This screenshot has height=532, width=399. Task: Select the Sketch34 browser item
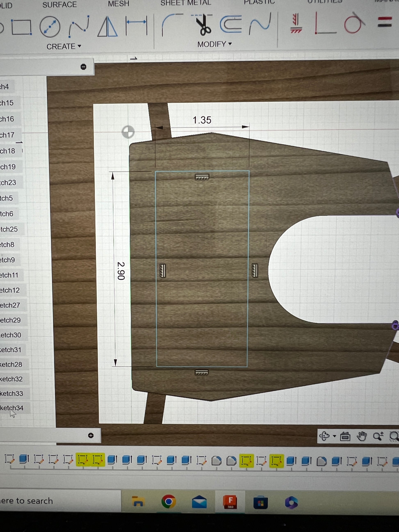pos(12,408)
